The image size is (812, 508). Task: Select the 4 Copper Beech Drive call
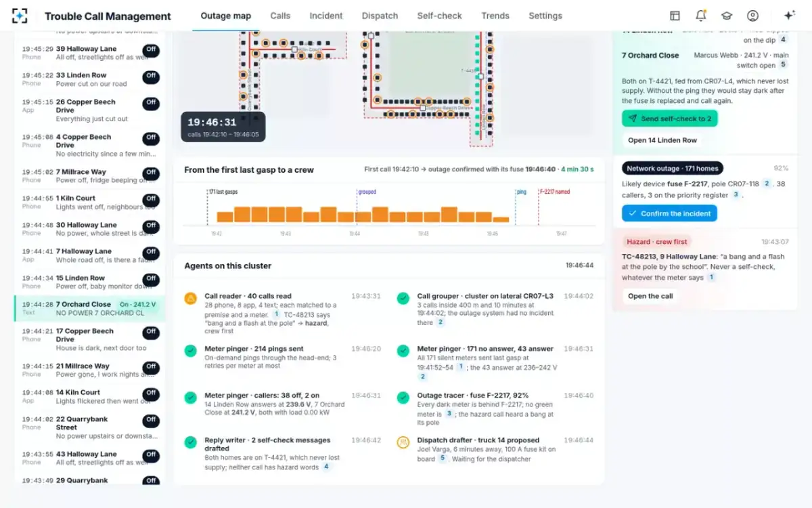89,145
